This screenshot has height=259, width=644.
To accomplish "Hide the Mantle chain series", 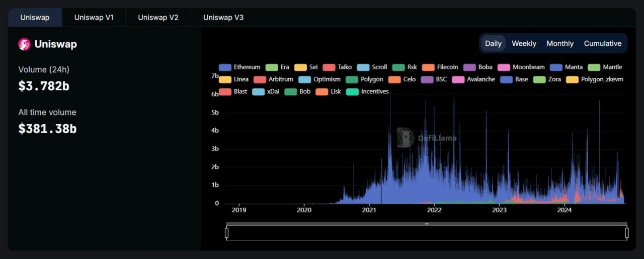I will [x=605, y=67].
